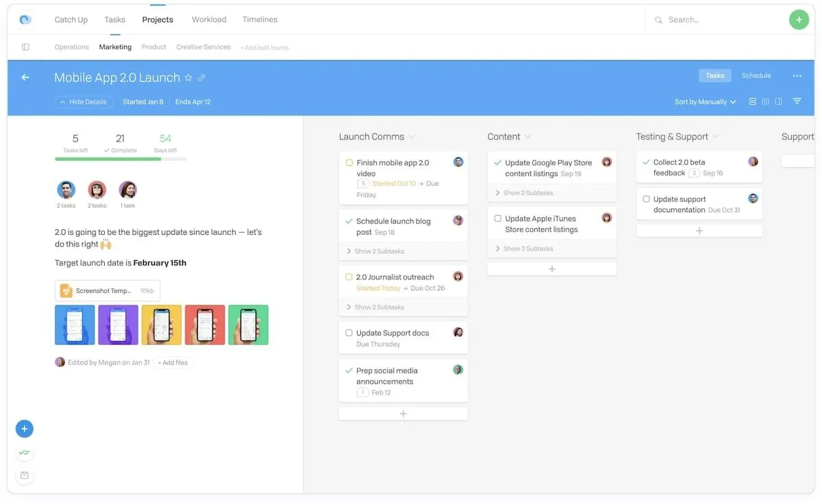Screen dimensions: 822x504
Task: Copy project link via chain icon
Action: [x=201, y=78]
